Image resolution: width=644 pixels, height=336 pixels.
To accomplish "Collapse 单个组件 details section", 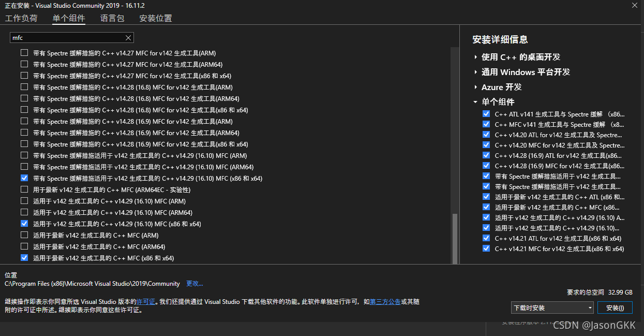I will (475, 102).
